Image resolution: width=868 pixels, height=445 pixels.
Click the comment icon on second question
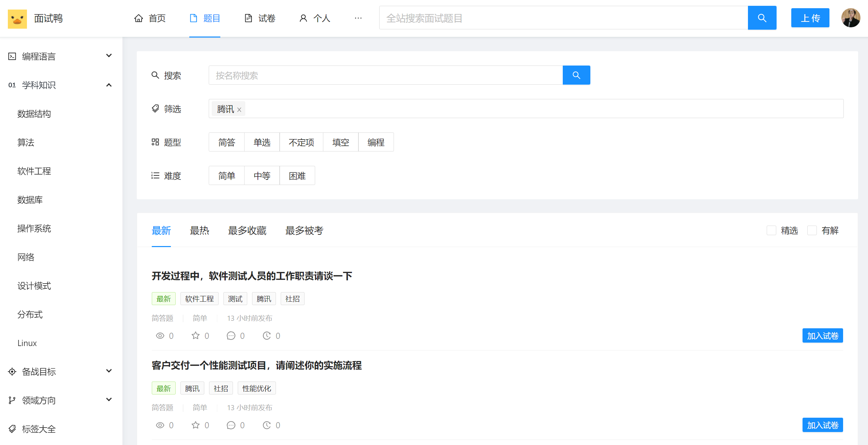231,425
